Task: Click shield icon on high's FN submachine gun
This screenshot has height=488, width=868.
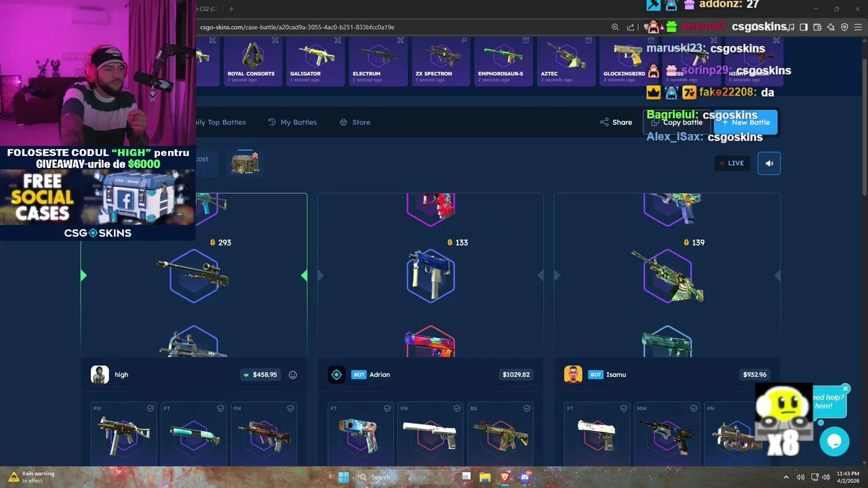Action: point(150,409)
